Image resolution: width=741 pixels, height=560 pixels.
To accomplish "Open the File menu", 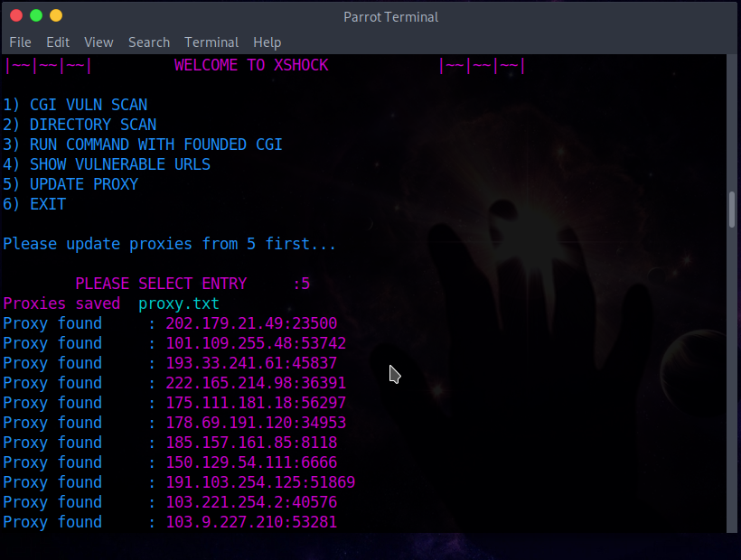I will [20, 42].
